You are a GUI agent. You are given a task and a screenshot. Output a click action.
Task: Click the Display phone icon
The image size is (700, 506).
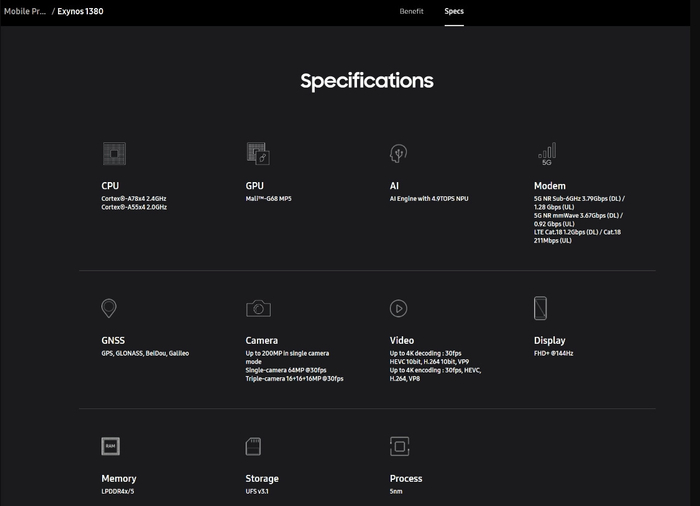click(541, 308)
